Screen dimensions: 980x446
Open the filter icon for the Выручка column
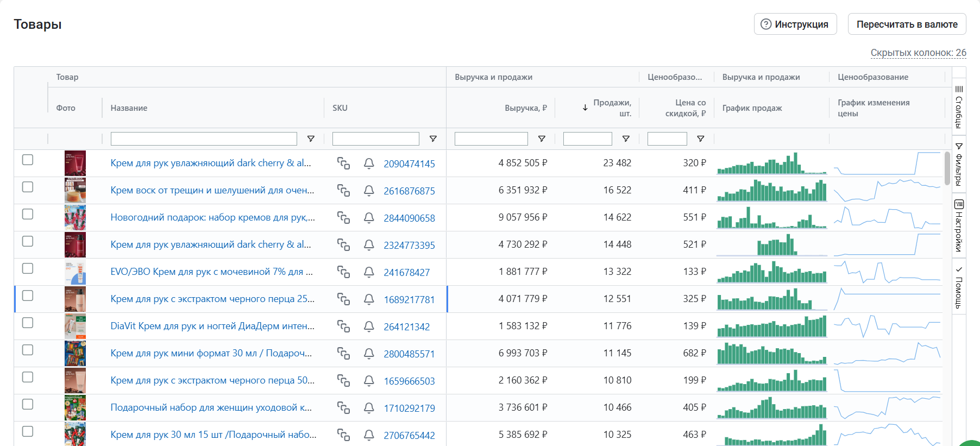tap(542, 139)
